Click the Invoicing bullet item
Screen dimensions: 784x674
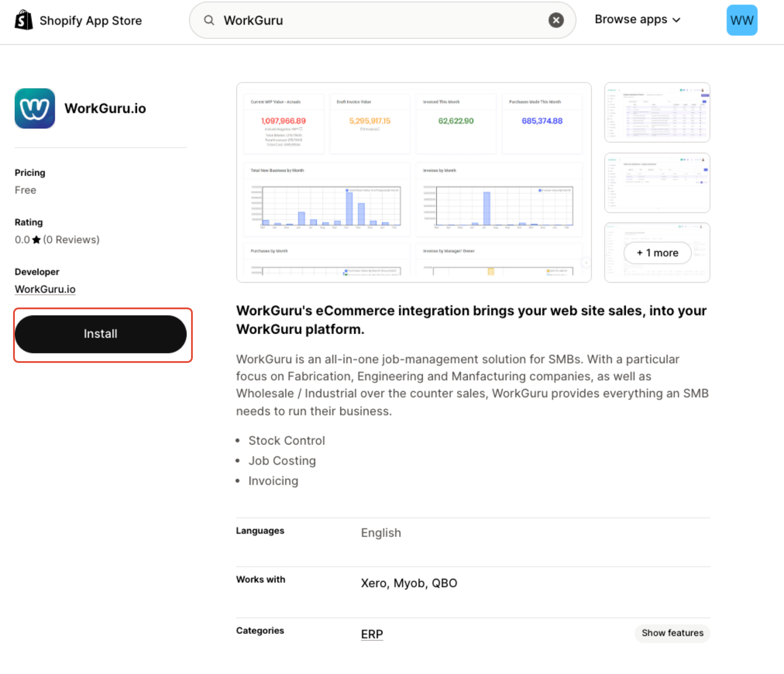273,481
